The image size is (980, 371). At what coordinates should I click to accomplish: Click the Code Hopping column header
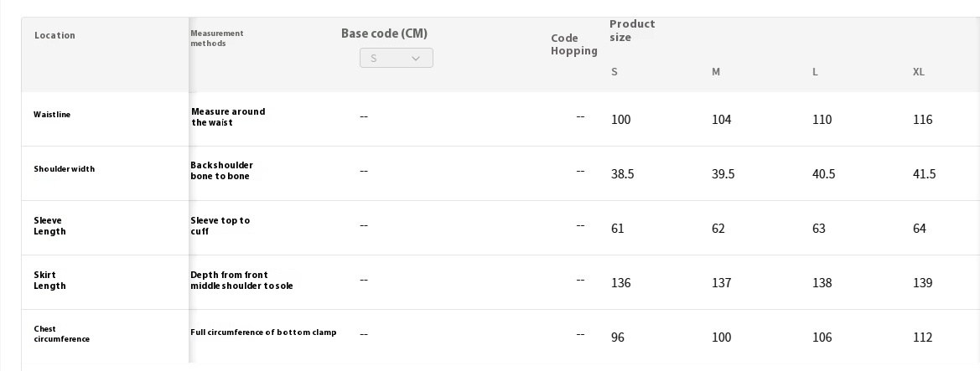573,45
